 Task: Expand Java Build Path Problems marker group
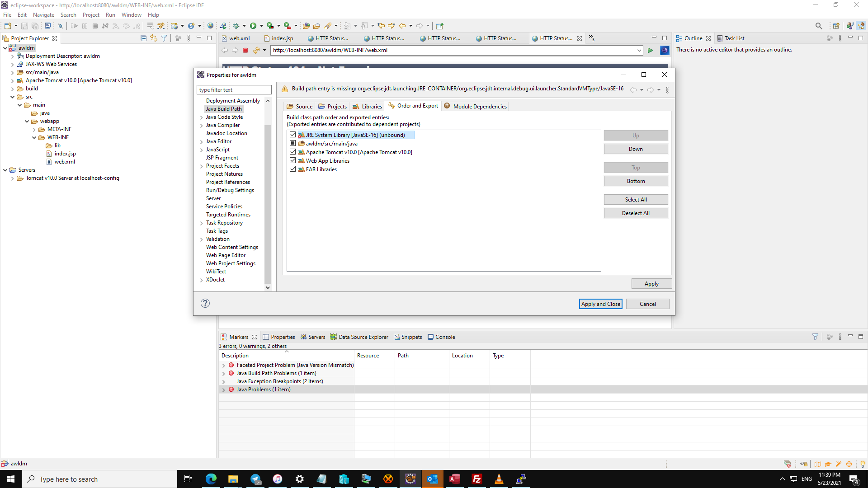click(x=223, y=373)
